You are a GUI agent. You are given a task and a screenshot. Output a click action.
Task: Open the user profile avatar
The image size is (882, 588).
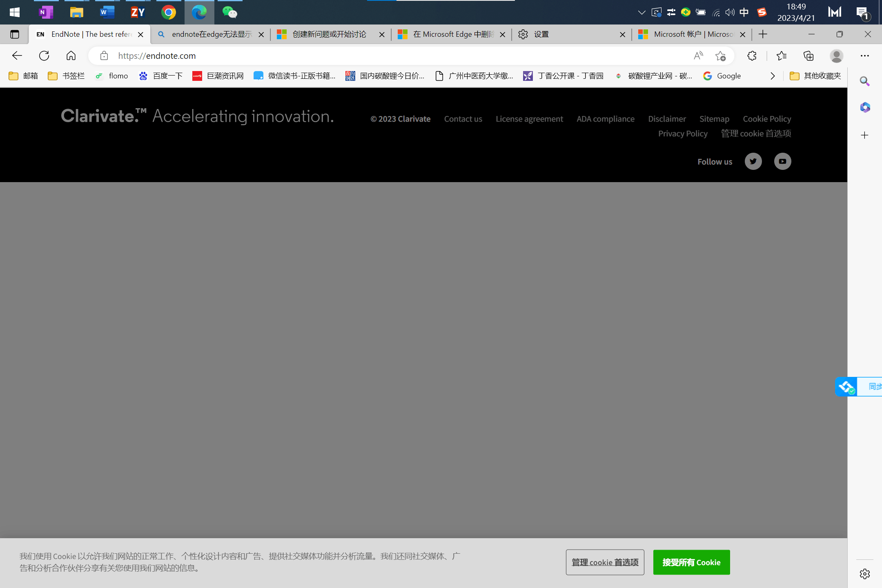tap(836, 56)
